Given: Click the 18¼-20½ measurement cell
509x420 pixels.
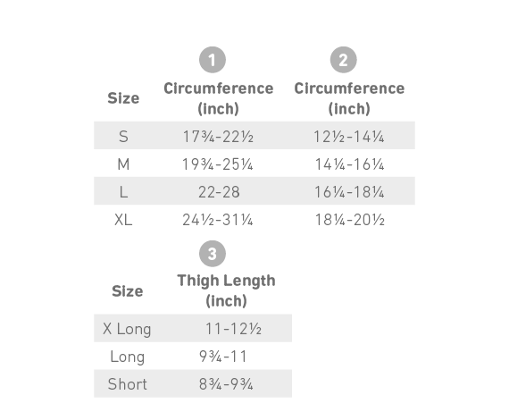Looking at the screenshot, I should point(350,220).
